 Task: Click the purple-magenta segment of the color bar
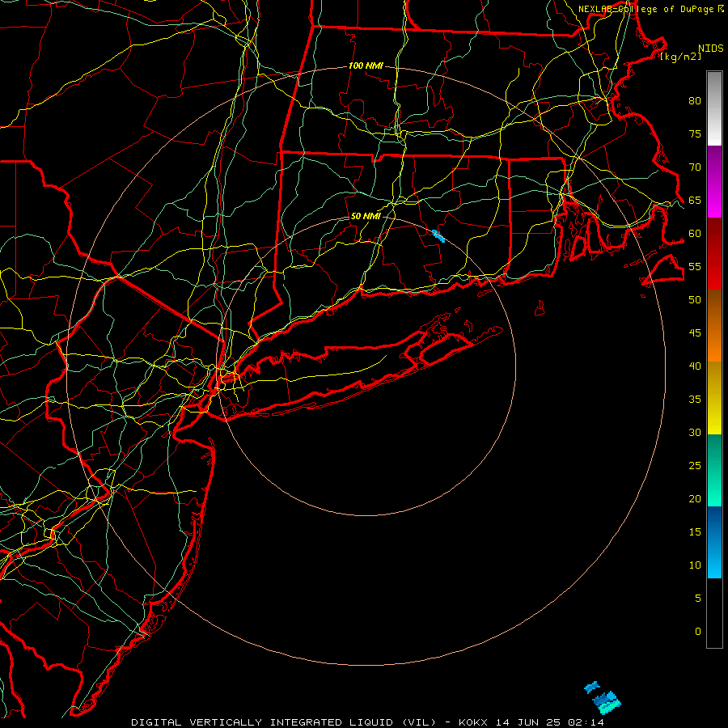click(714, 181)
